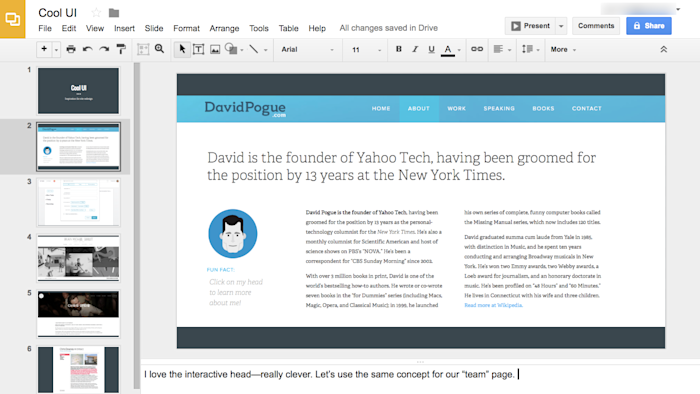700x394 pixels.
Task: Toggle underline formatting
Action: click(x=431, y=50)
